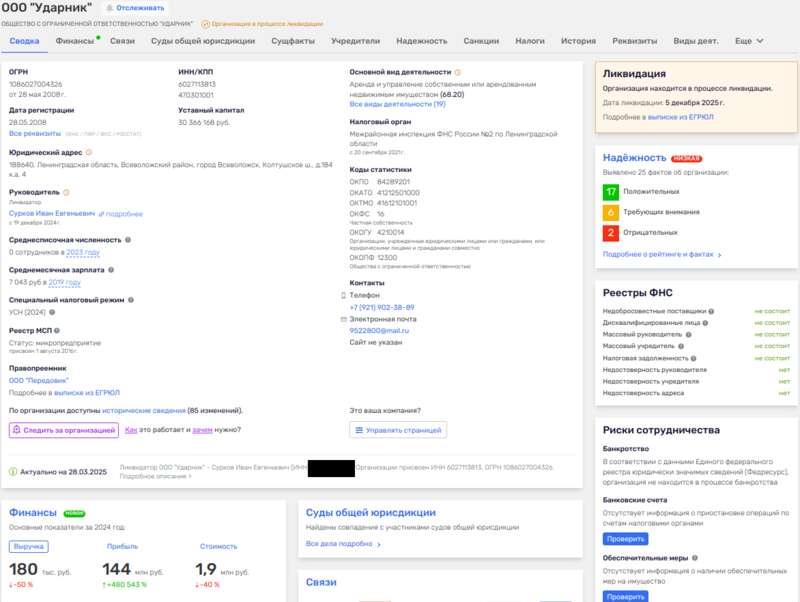Viewport: 800px width, 602px height.
Task: Open help icon for Налоговая задолженность
Action: pyautogui.click(x=693, y=359)
